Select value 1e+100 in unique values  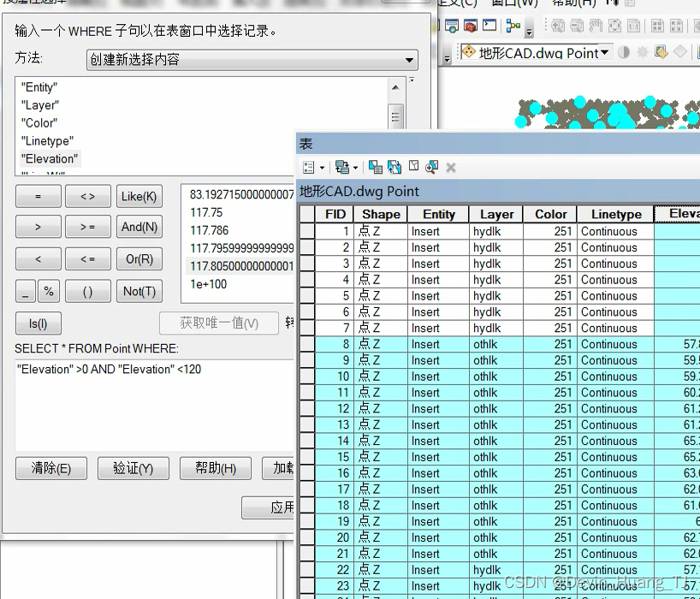(209, 284)
